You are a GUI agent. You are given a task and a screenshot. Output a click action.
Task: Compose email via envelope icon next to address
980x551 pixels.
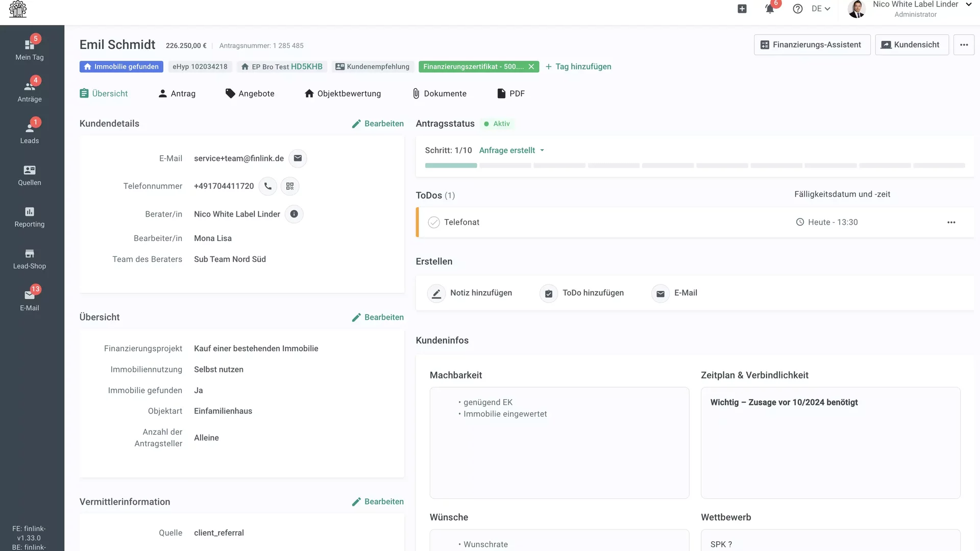click(298, 158)
